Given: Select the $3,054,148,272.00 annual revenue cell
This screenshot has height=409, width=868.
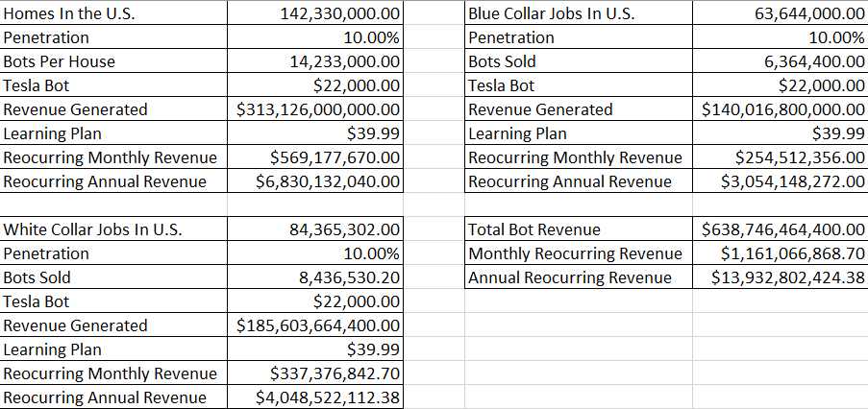Looking at the screenshot, I should [x=793, y=181].
